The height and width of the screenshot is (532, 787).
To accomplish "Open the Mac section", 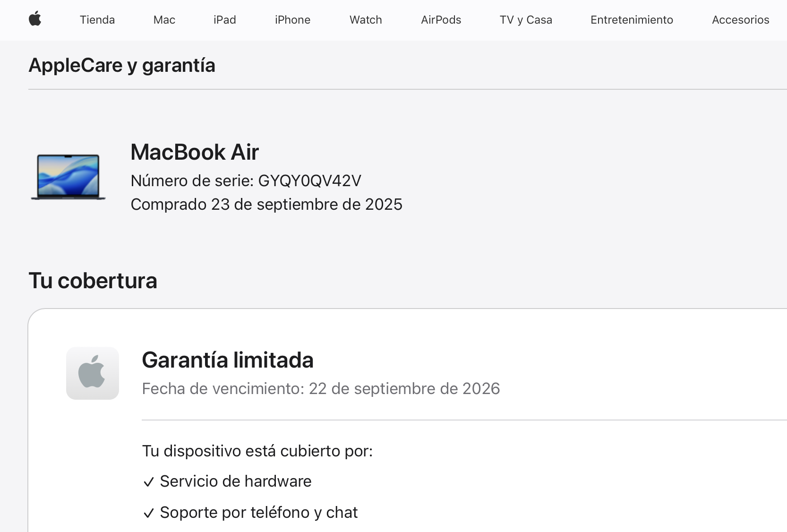I will (x=164, y=20).
